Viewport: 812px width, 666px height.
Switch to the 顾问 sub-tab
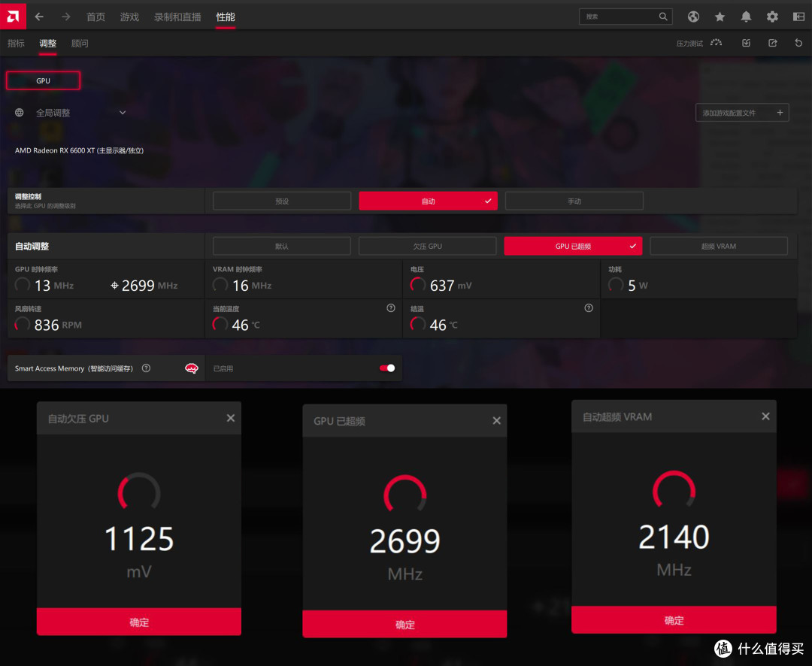[80, 44]
